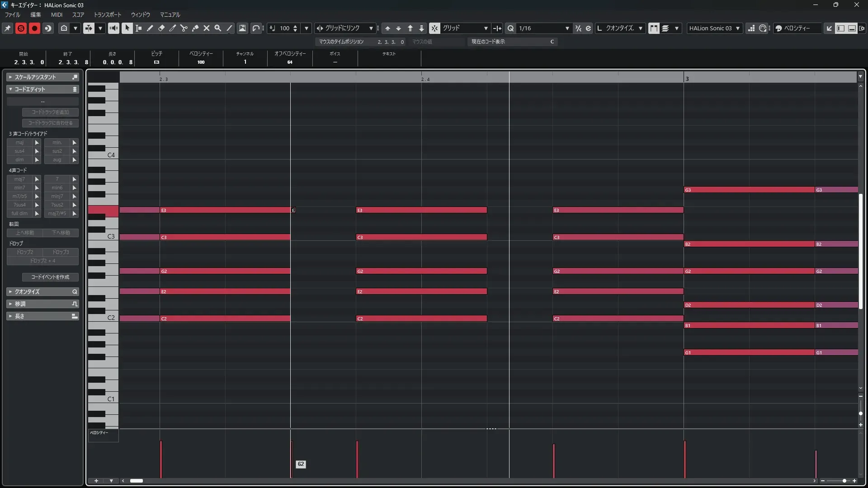Select the Draw pencil tool

(150, 28)
